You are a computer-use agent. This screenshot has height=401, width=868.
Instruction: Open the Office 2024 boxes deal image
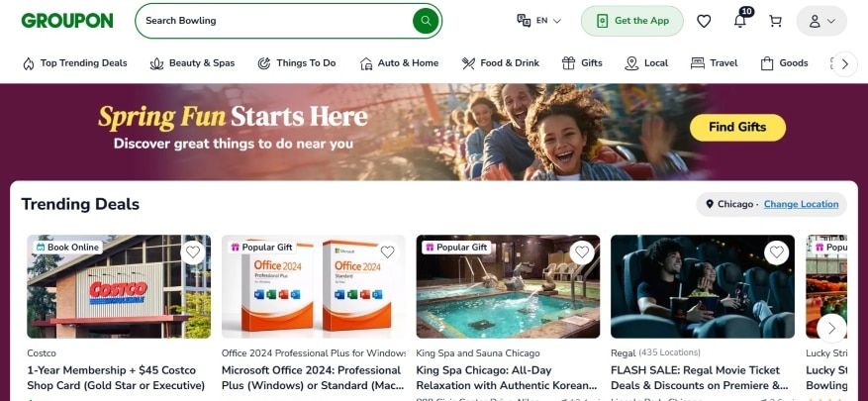(x=314, y=286)
